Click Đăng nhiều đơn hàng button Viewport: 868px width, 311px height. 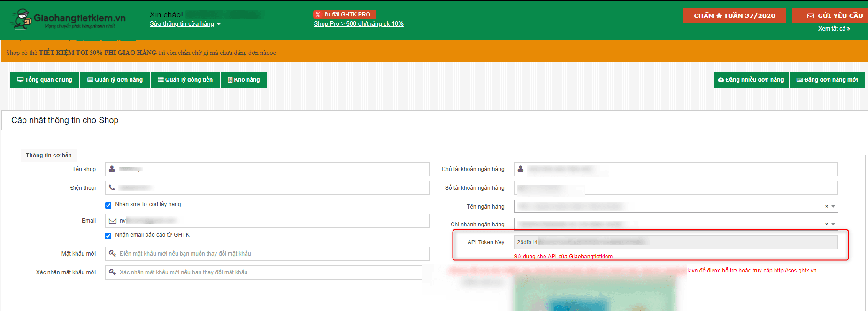[751, 80]
